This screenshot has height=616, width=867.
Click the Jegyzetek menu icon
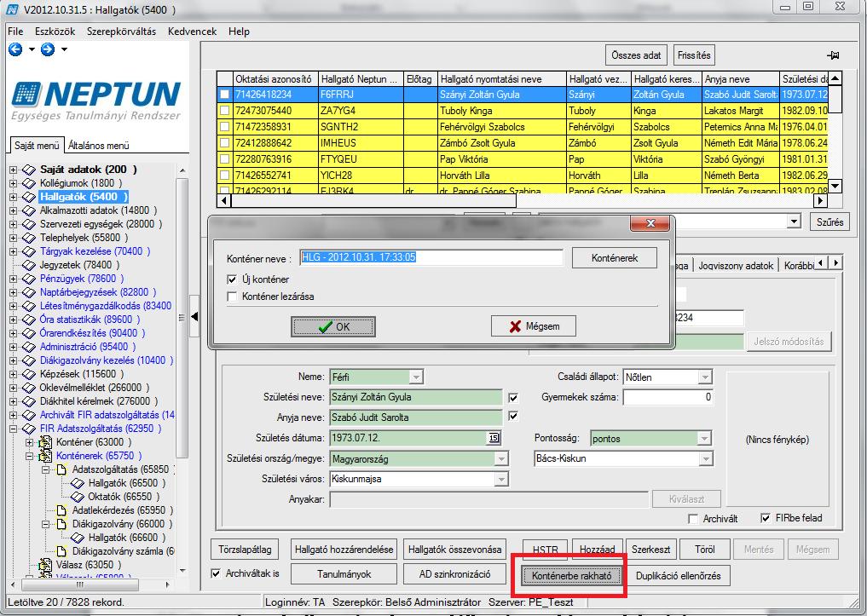pyautogui.click(x=29, y=265)
